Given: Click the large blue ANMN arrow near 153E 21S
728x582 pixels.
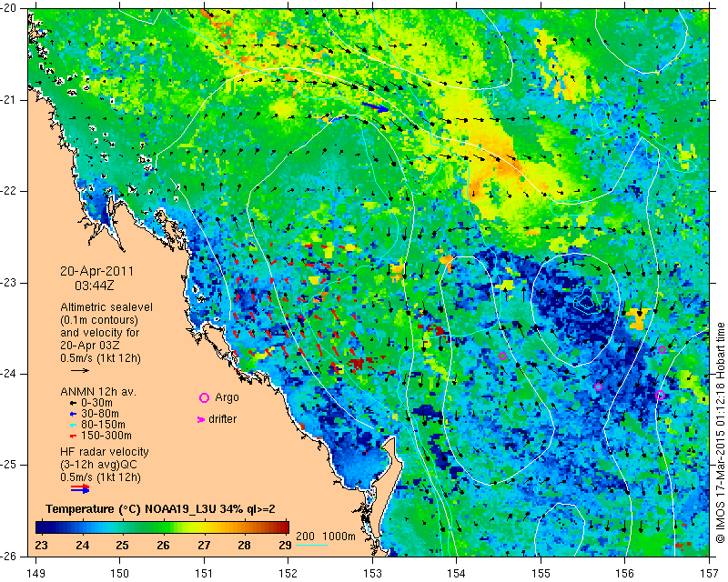Looking at the screenshot, I should point(375,107).
